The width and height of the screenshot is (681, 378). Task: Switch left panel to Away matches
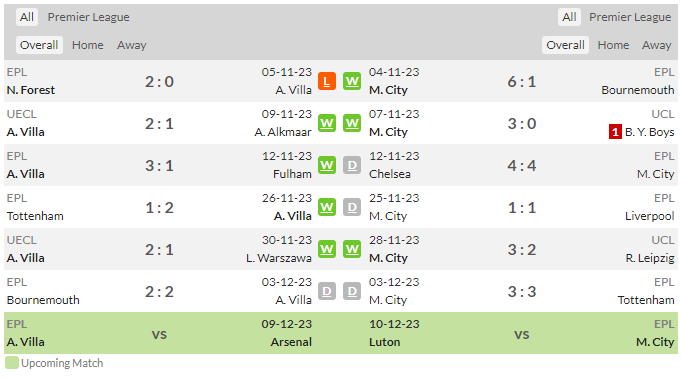[132, 45]
